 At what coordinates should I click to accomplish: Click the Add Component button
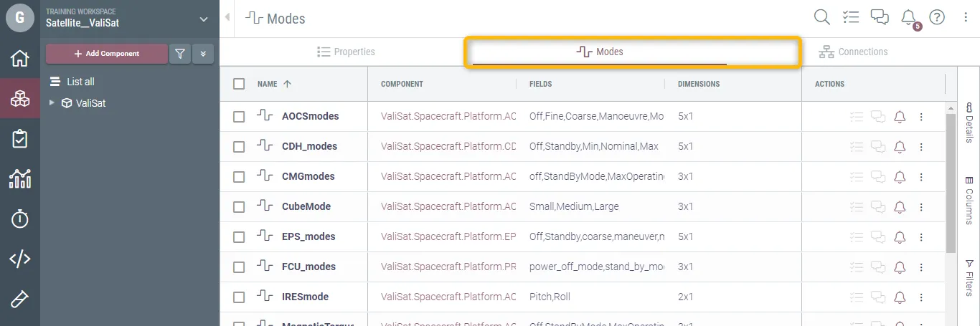click(106, 54)
